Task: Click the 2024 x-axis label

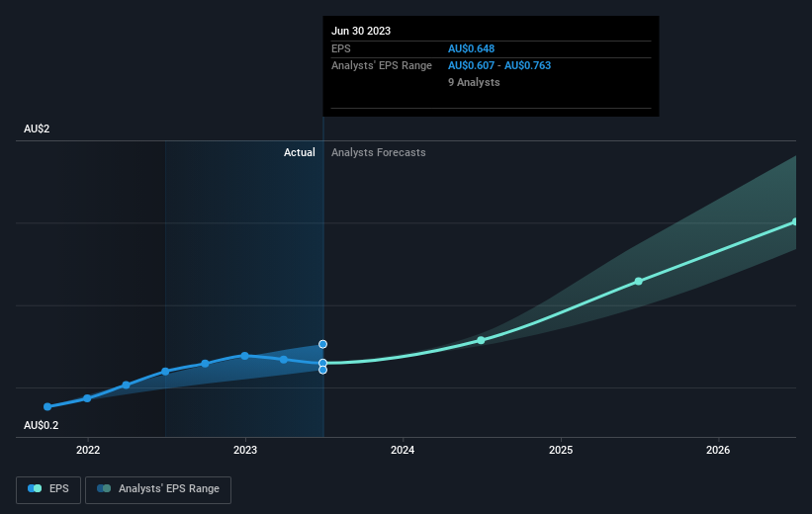Action: [x=403, y=450]
